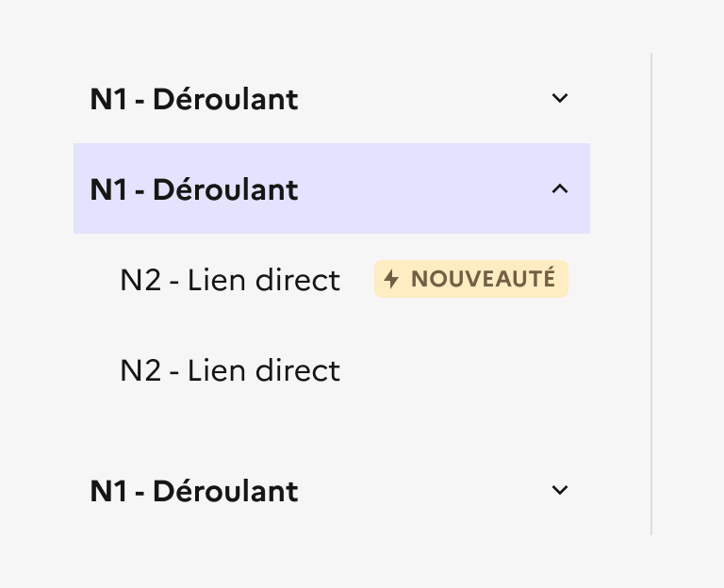724x588 pixels.
Task: Click the vertical divider beside the side menu
Action: 651,294
